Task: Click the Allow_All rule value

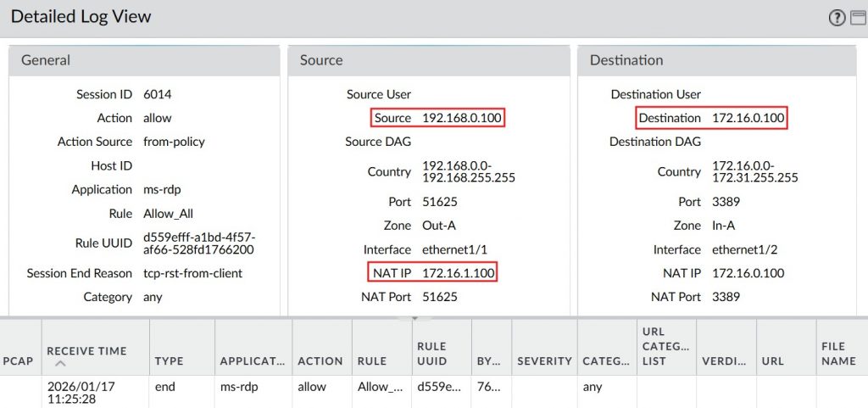Action: 168,214
